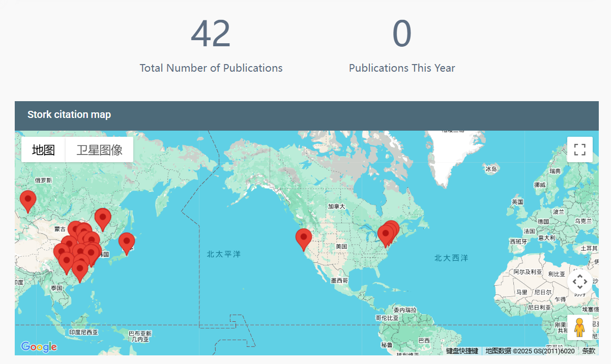Viewport: 611px width, 364px height.
Task: Click the Total Number of Publications label
Action: [211, 68]
